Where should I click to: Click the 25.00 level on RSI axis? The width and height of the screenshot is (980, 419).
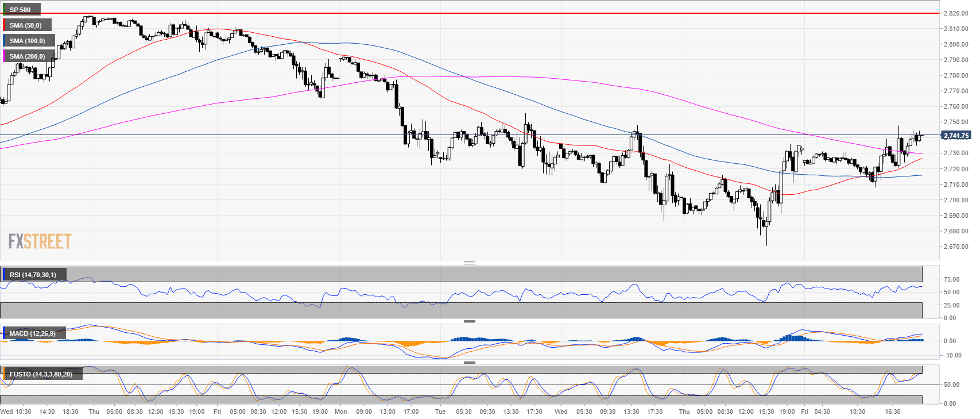(951, 305)
